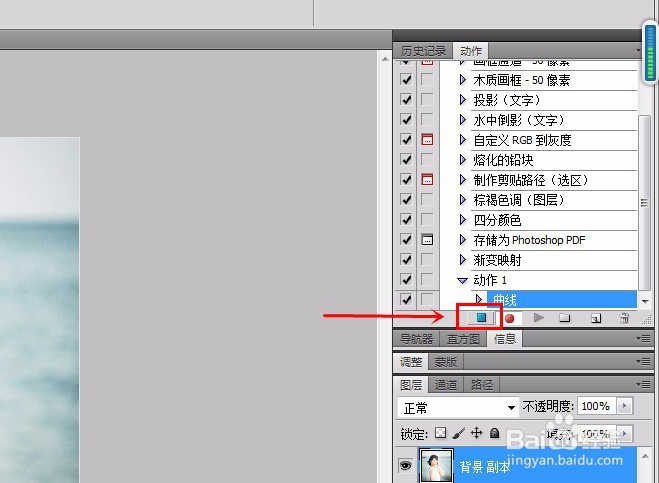Image resolution: width=659 pixels, height=483 pixels.
Task: Toggle dialog icon for 存储为 Photoshop PDF
Action: [x=427, y=240]
